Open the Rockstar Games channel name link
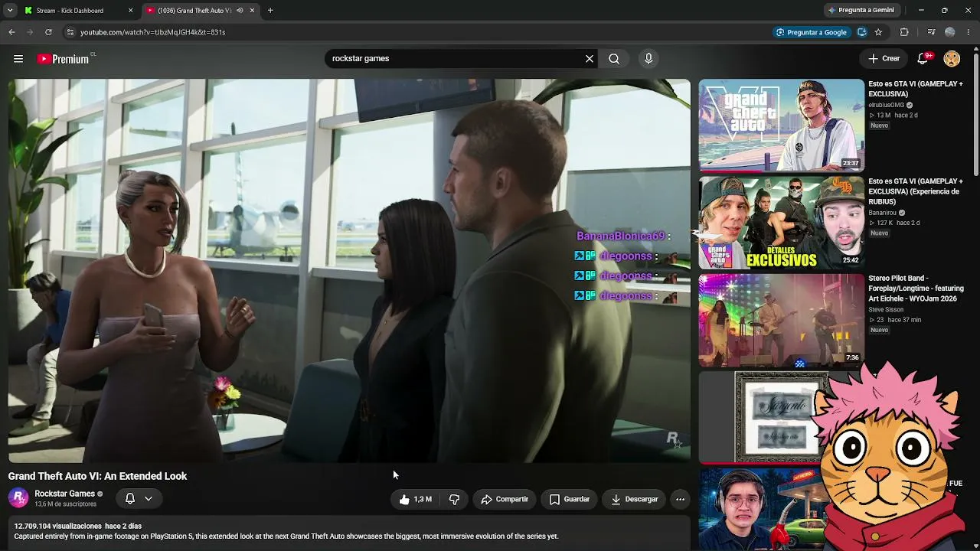The height and width of the screenshot is (551, 980). (64, 494)
